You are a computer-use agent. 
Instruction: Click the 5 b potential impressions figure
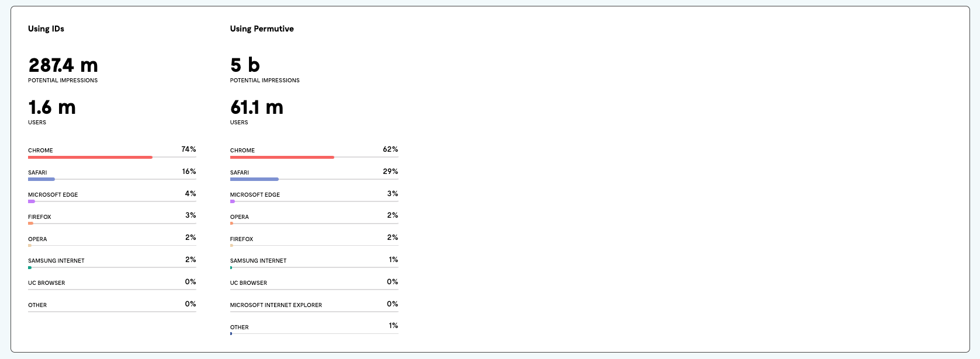pyautogui.click(x=245, y=65)
